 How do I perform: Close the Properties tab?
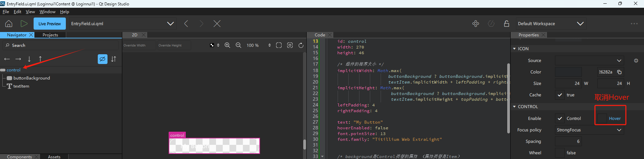tap(544, 35)
